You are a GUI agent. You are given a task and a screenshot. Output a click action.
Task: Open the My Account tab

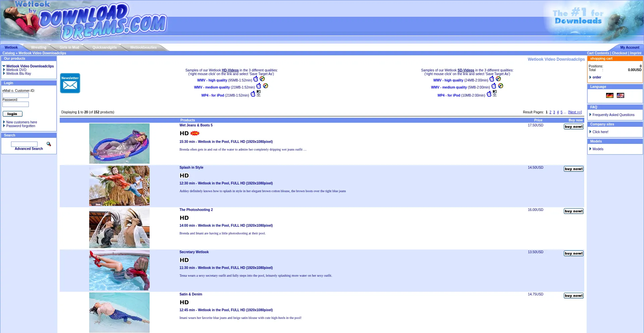pos(630,48)
